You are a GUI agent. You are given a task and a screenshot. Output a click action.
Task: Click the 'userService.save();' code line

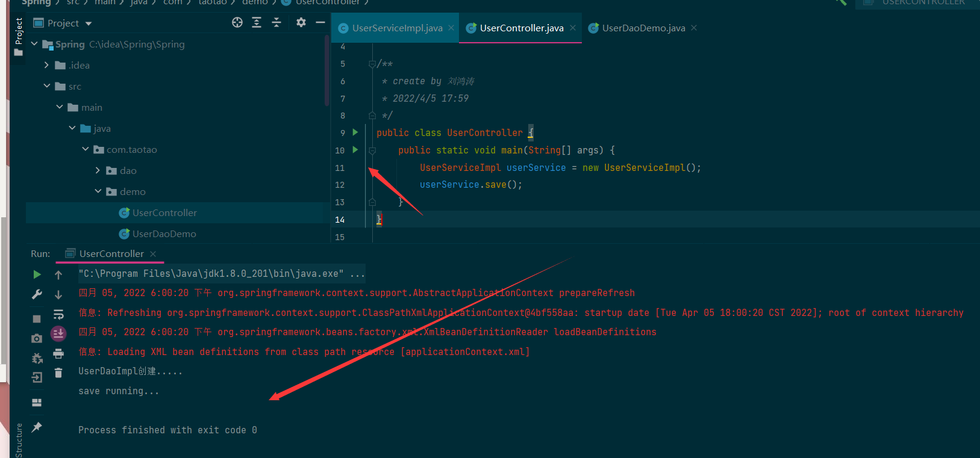(471, 185)
